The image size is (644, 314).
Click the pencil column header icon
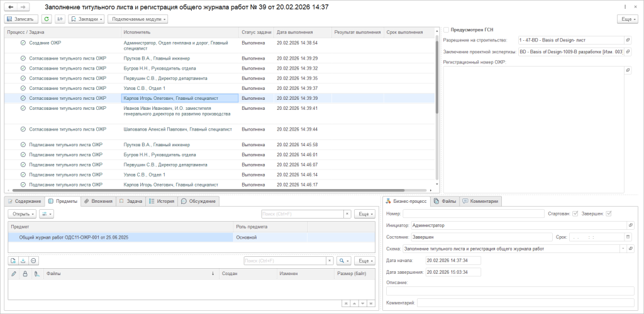pos(14,273)
